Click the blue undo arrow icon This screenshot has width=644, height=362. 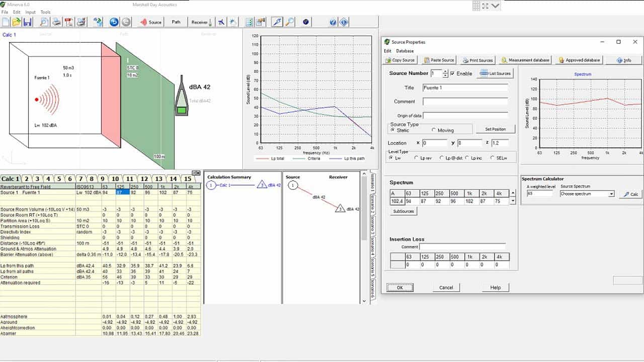pos(114,22)
